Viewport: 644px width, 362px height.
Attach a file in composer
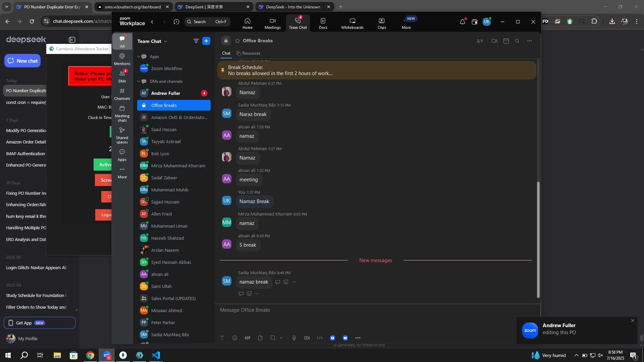point(260,338)
